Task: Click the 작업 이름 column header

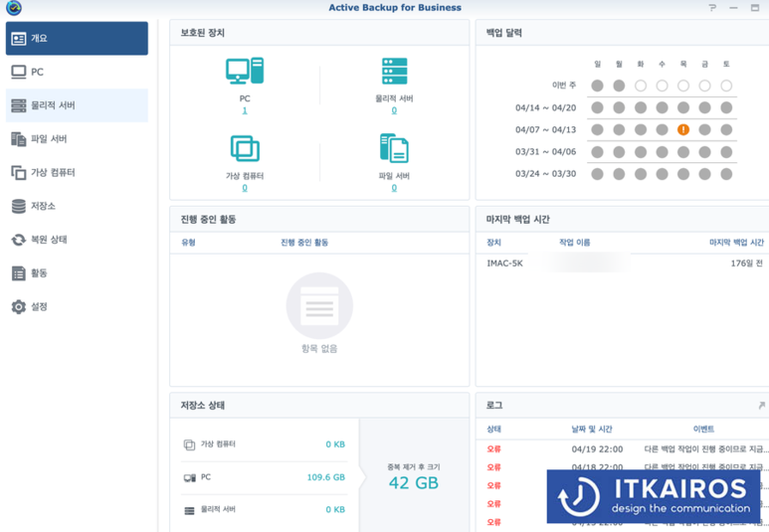Action: point(575,243)
